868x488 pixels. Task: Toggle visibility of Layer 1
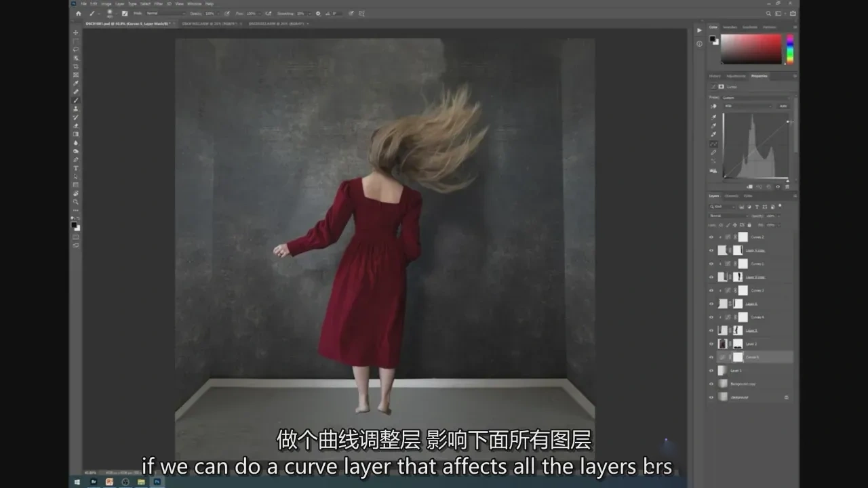click(x=711, y=370)
